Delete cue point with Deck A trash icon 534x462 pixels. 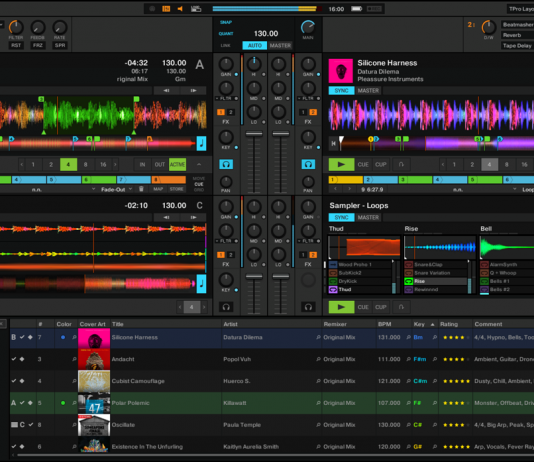point(141,189)
